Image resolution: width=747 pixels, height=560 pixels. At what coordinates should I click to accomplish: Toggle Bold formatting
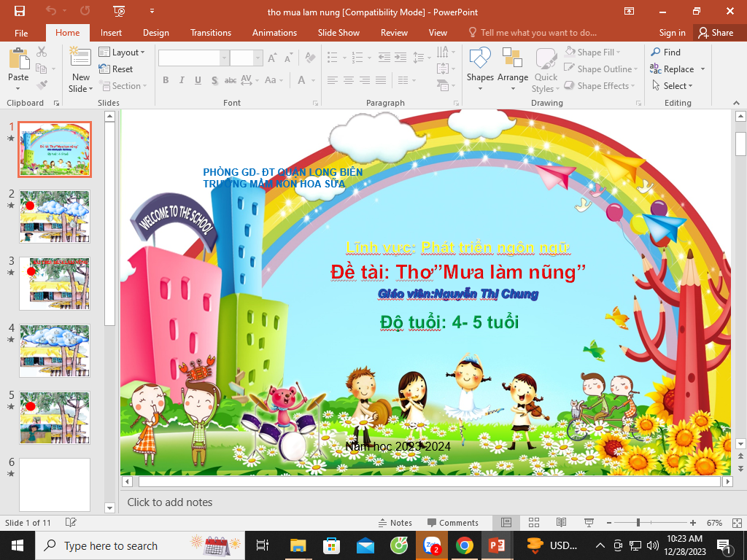click(x=166, y=80)
